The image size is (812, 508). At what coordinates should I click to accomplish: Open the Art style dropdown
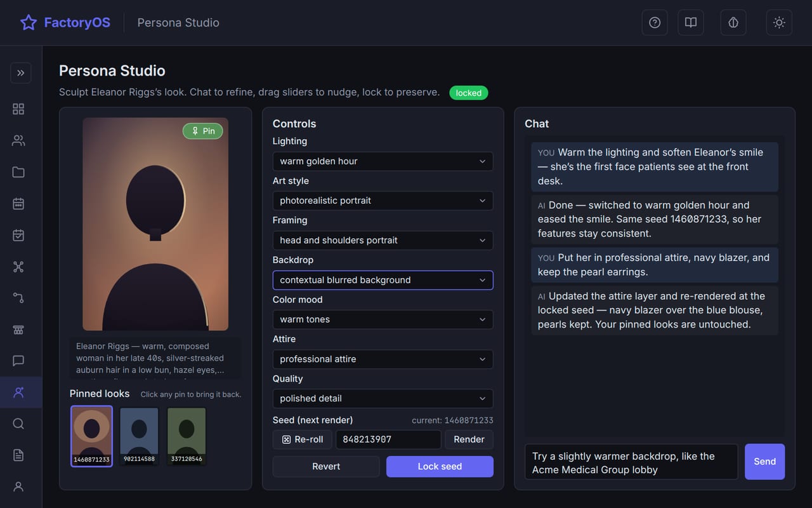pyautogui.click(x=383, y=201)
